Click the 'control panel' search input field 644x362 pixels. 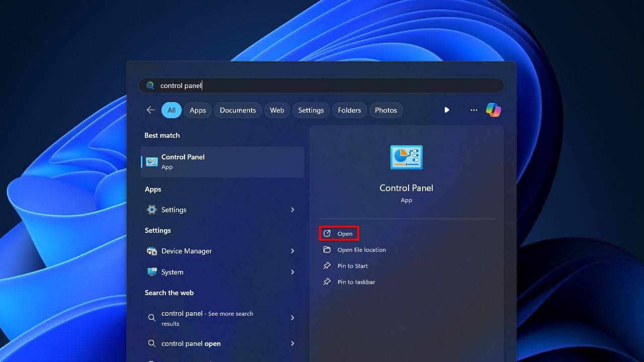321,85
